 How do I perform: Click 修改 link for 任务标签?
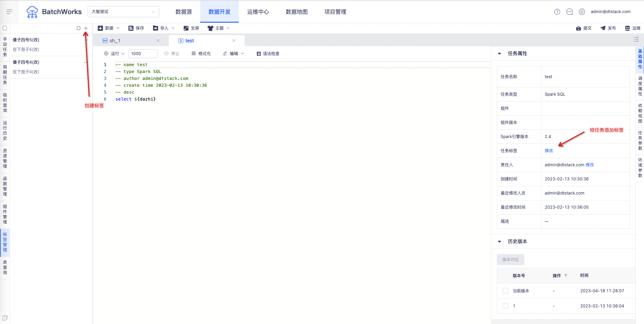click(549, 151)
